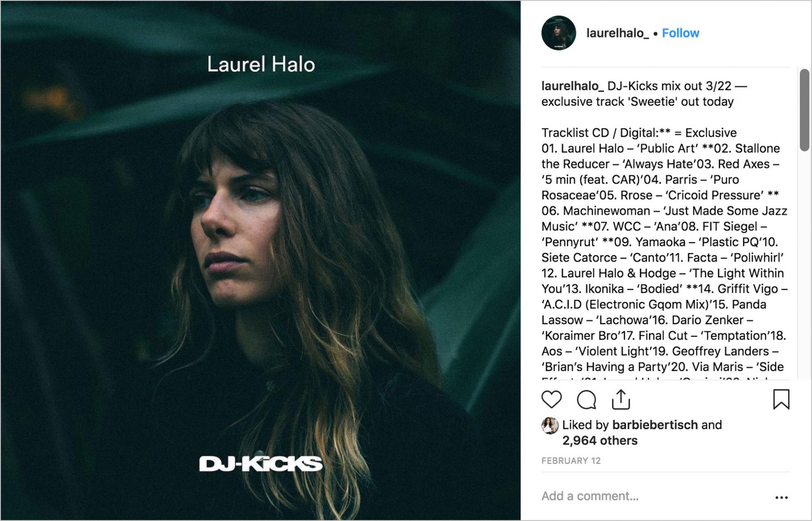
Task: Open the three-dot more options menu
Action: [x=781, y=498]
